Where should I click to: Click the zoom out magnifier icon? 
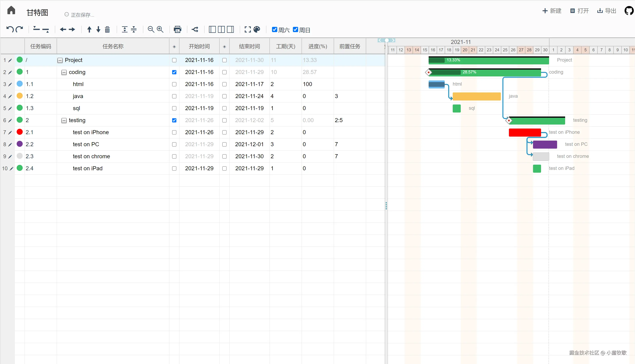151,29
